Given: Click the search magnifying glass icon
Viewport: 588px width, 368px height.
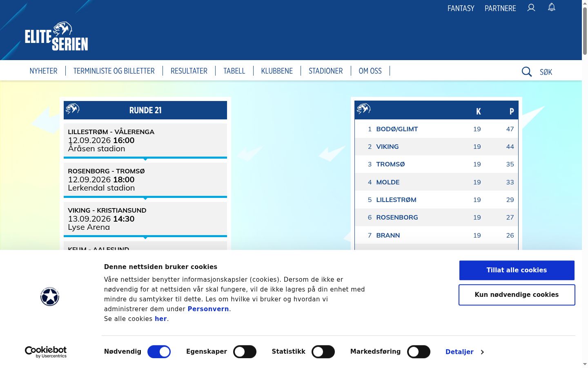Looking at the screenshot, I should [x=527, y=72].
